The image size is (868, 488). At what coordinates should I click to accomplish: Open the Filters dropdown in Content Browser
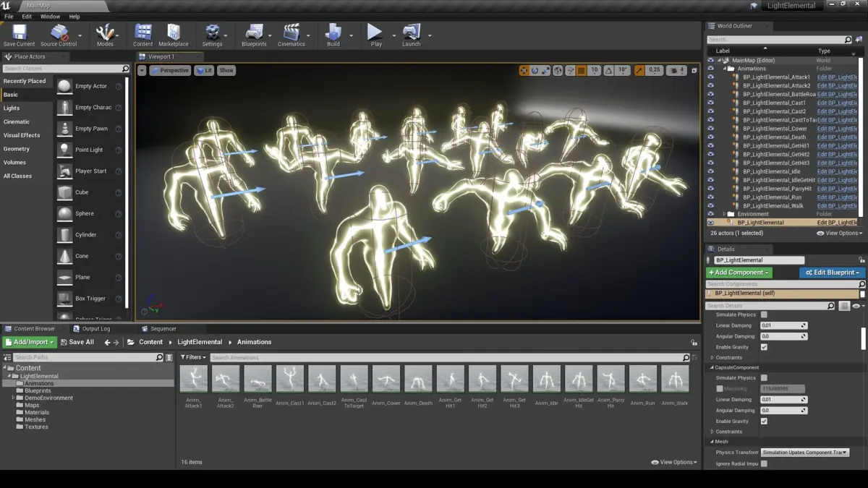[193, 357]
